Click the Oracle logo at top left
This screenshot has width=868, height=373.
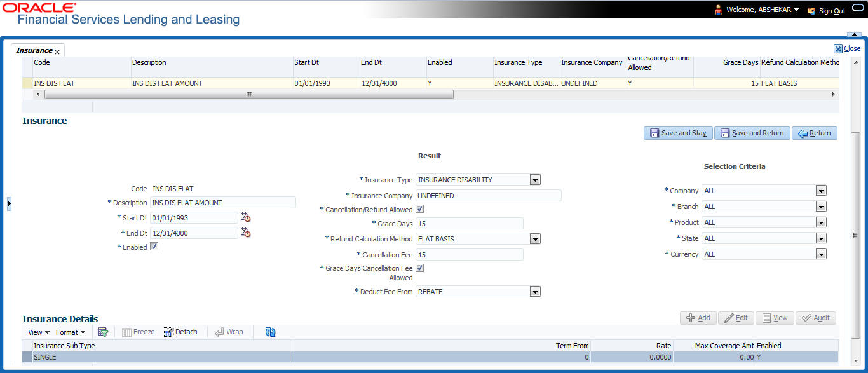(38, 7)
